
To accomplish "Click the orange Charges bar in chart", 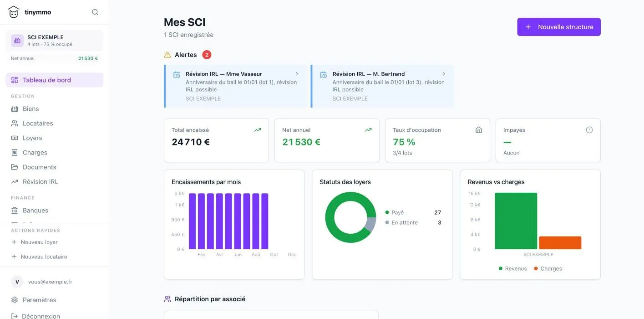I will click(560, 243).
